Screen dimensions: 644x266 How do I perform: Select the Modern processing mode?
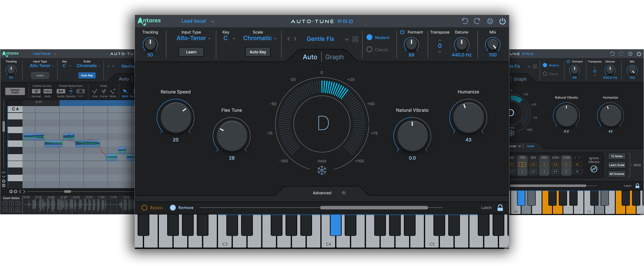point(370,37)
